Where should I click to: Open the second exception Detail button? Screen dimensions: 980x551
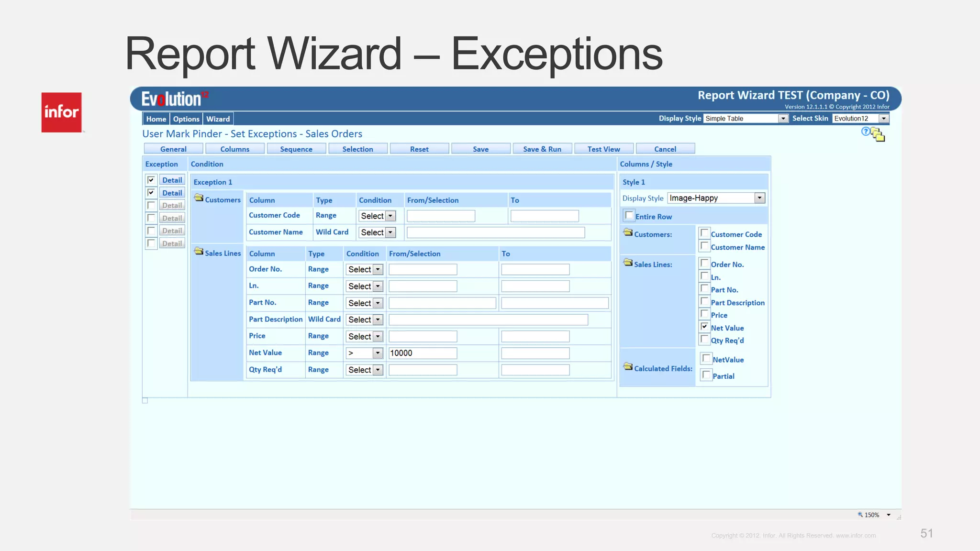pyautogui.click(x=172, y=193)
